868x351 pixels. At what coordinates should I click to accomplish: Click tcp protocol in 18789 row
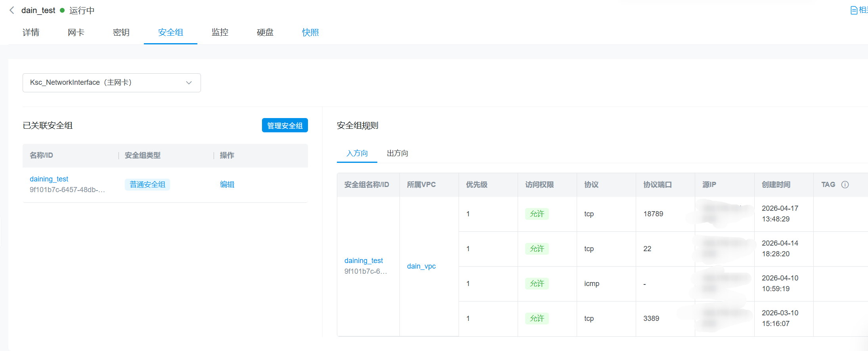click(589, 214)
